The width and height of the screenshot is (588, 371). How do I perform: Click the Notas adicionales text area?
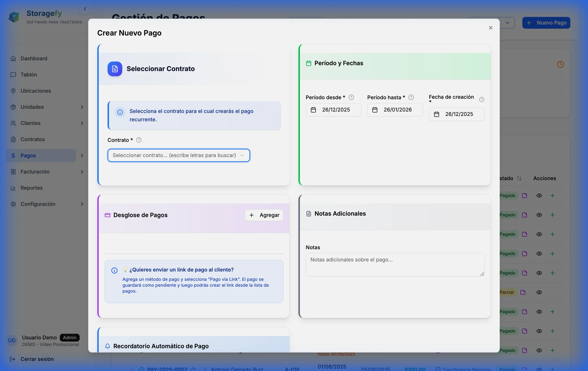click(x=395, y=265)
